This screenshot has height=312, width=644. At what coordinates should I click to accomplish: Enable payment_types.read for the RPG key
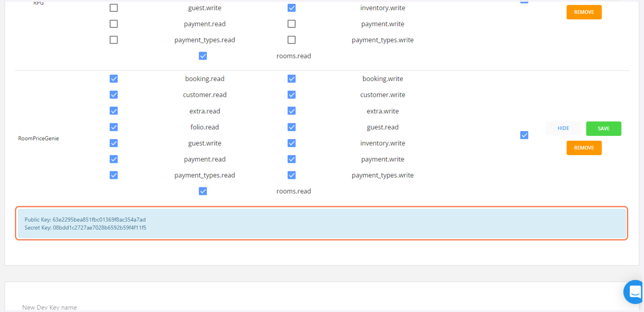click(114, 40)
